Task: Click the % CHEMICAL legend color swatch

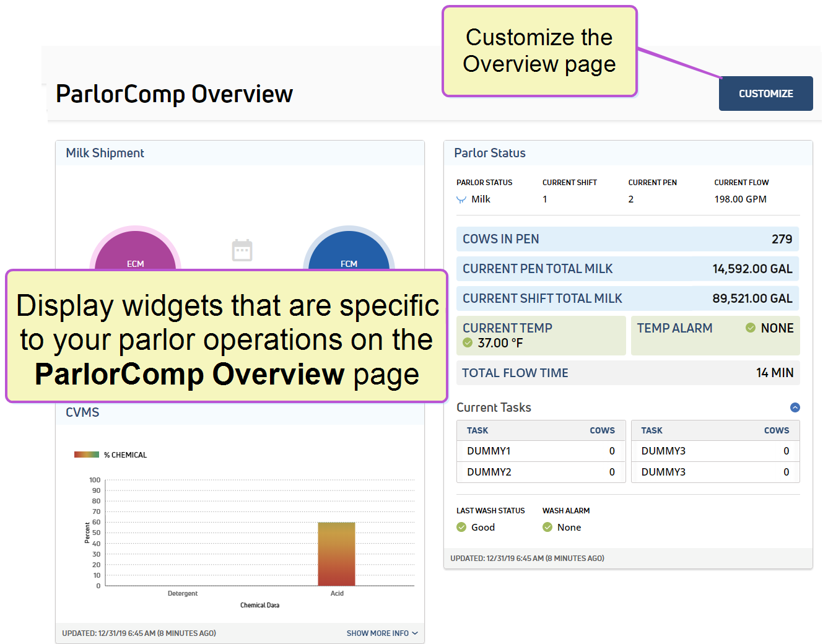Action: (x=87, y=455)
